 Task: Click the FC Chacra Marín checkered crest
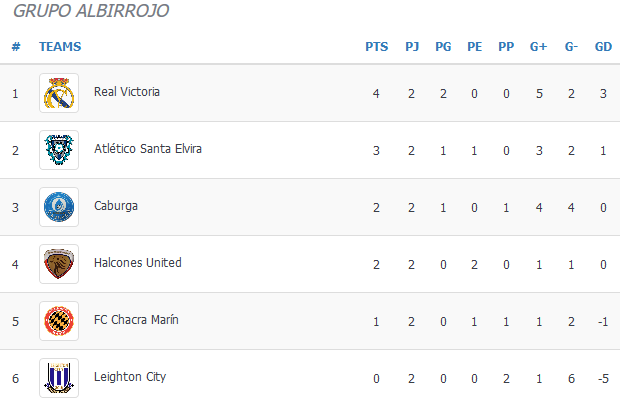(x=59, y=321)
